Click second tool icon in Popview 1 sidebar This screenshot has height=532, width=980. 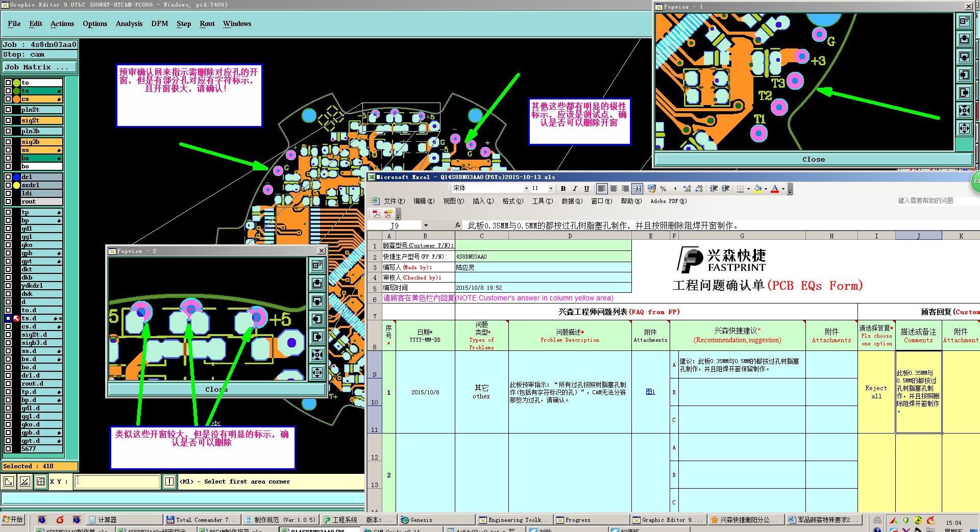pyautogui.click(x=964, y=39)
